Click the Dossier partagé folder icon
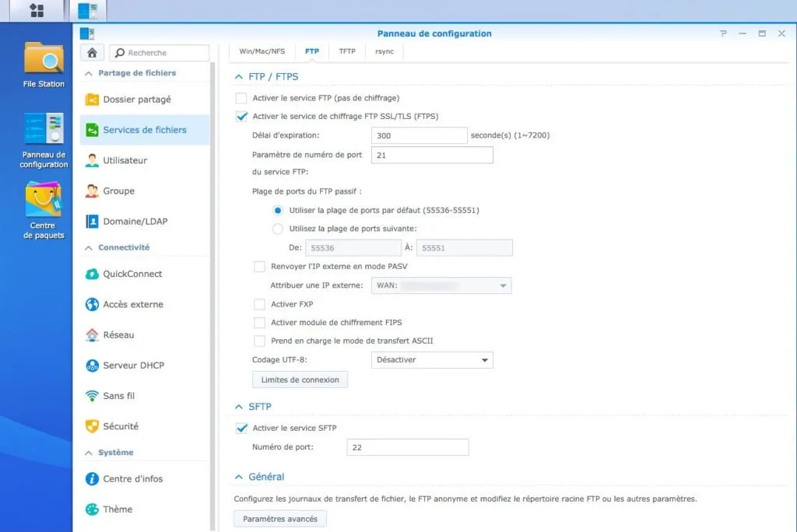Image resolution: width=797 pixels, height=532 pixels. click(92, 100)
